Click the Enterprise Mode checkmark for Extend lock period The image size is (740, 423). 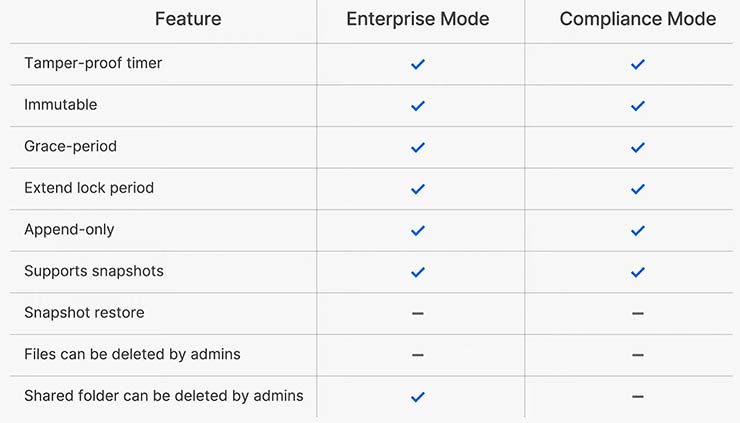[418, 189]
